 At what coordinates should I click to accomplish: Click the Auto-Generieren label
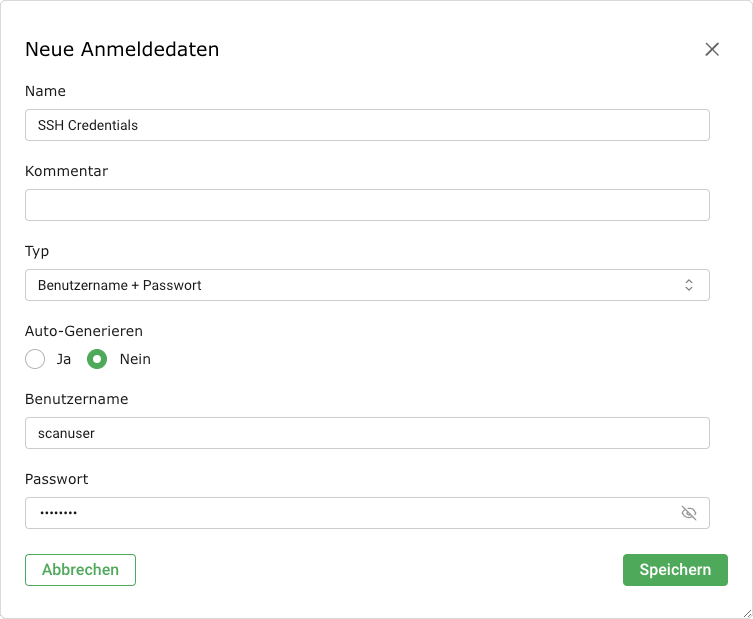tap(84, 331)
